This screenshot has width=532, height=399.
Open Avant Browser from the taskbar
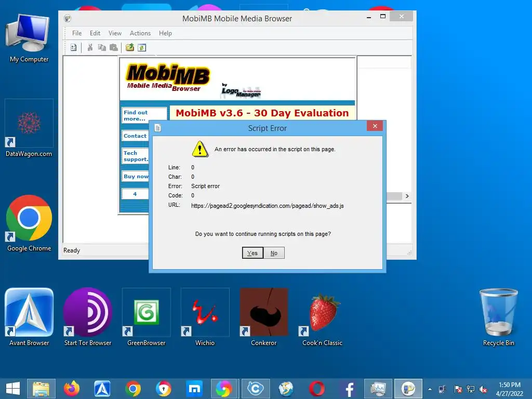coord(102,389)
